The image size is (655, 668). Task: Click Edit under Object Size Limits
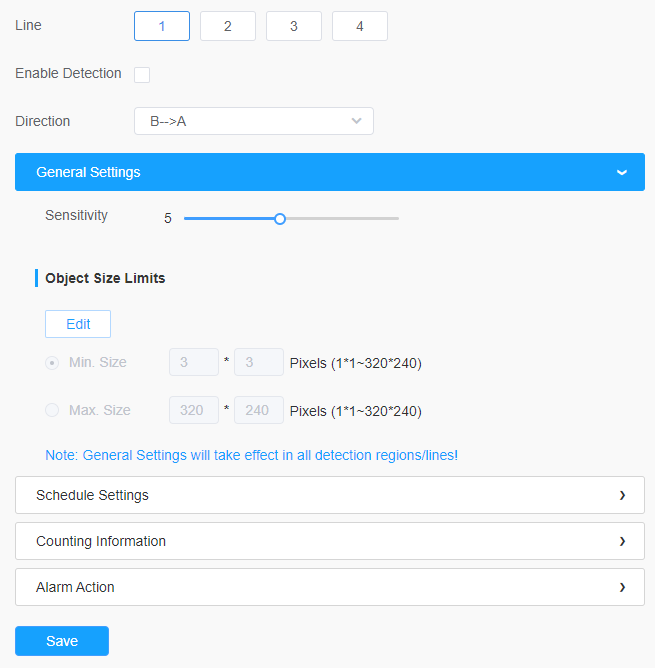coord(78,324)
